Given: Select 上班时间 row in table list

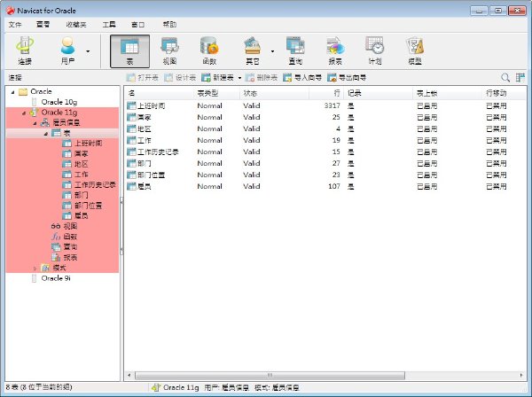Looking at the screenshot, I should (325, 105).
